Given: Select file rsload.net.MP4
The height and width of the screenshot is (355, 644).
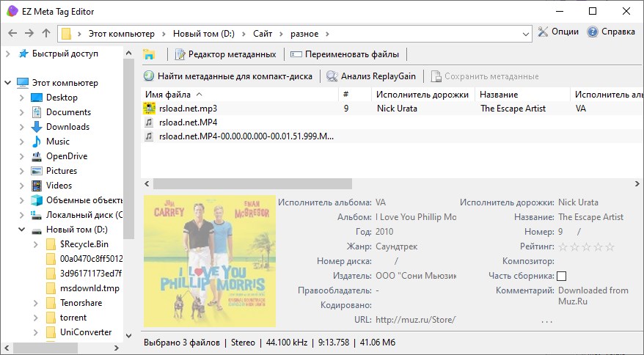Looking at the screenshot, I should click(x=188, y=122).
